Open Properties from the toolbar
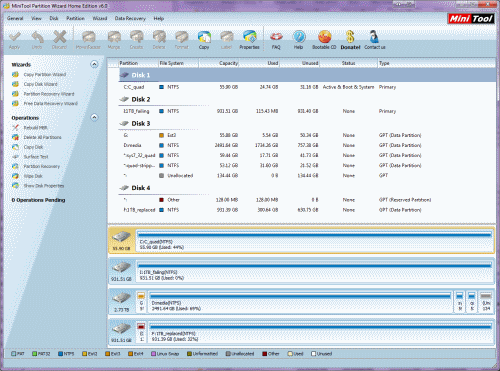The height and width of the screenshot is (371, 500). pyautogui.click(x=249, y=40)
